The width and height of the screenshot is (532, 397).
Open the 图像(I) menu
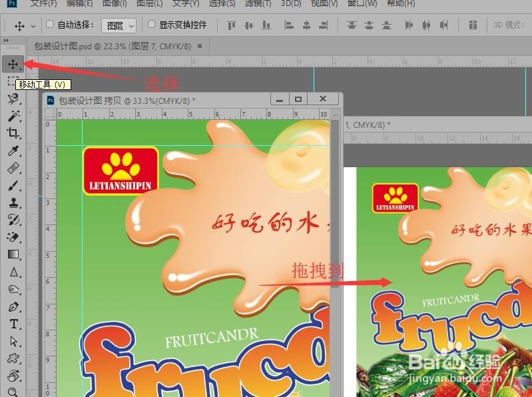pos(115,3)
